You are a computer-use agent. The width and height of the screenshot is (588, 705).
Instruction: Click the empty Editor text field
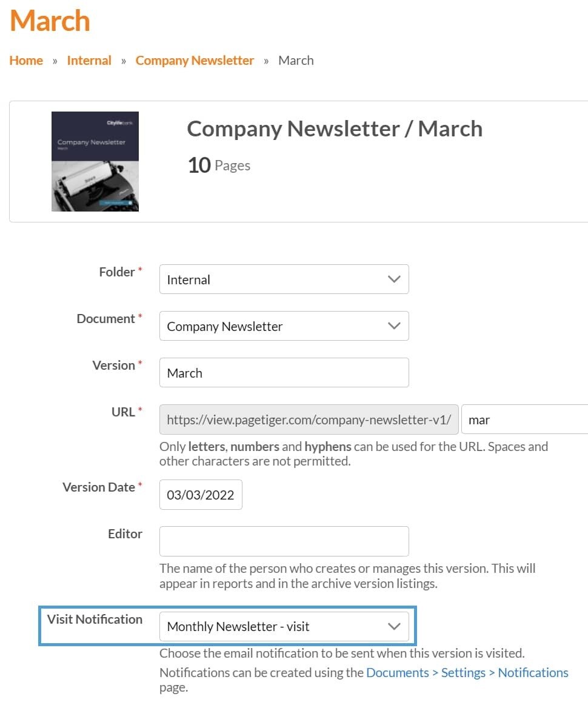[x=284, y=541]
